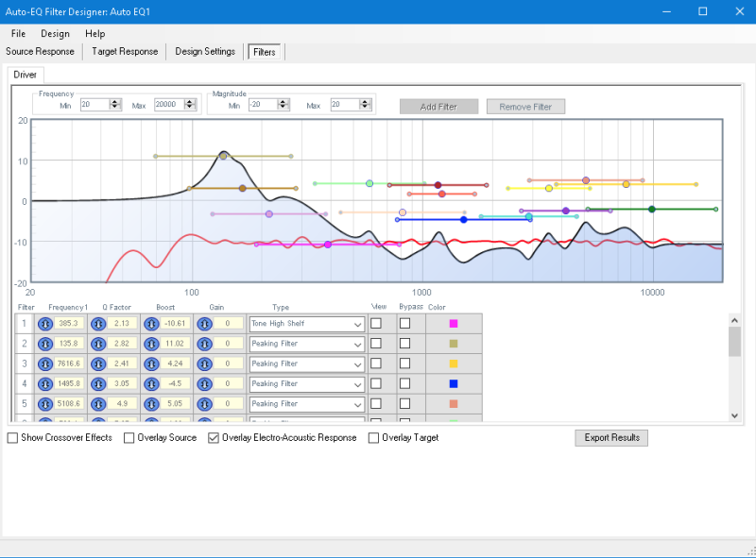This screenshot has height=558, width=756.
Task: Click the Gain adjust knob for filter 2
Action: (204, 344)
